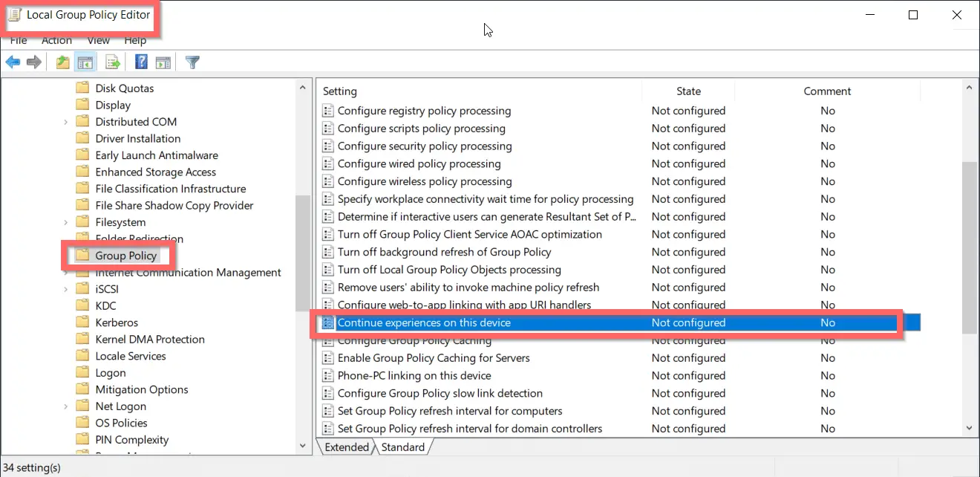Select the Logon folder in tree
This screenshot has height=477, width=980.
pyautogui.click(x=111, y=373)
